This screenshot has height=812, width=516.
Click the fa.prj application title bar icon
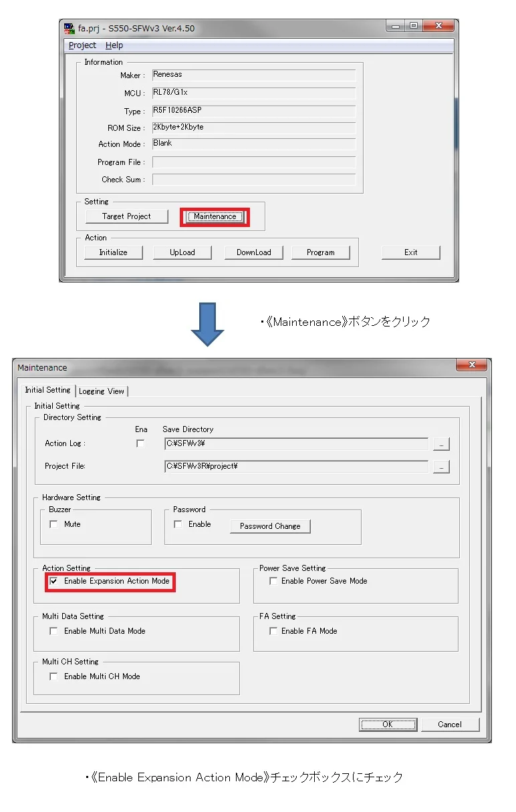(69, 28)
